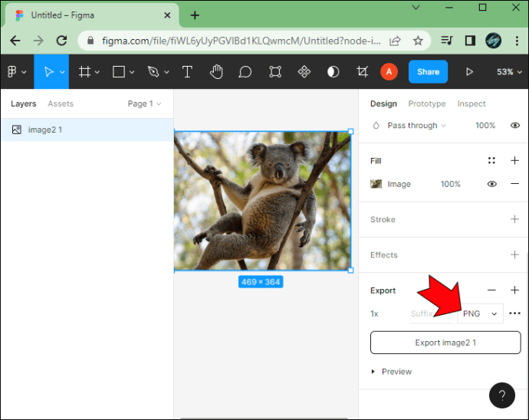The width and height of the screenshot is (529, 420).
Task: Open Fill styles grid icon
Action: click(x=491, y=161)
